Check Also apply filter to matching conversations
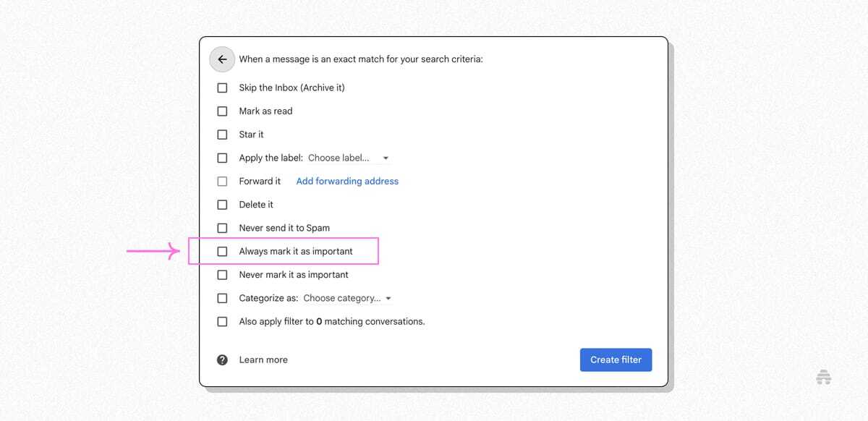Image resolution: width=868 pixels, height=421 pixels. 222,321
